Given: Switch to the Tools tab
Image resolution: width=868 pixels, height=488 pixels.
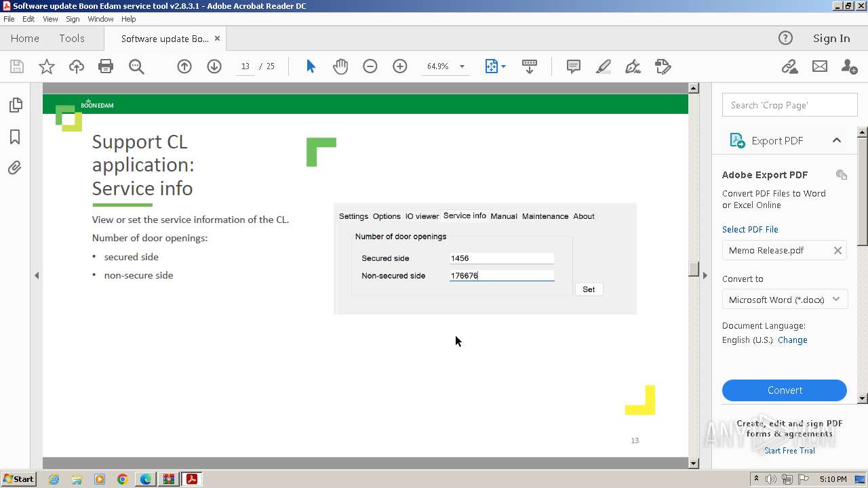Looking at the screenshot, I should coord(72,39).
